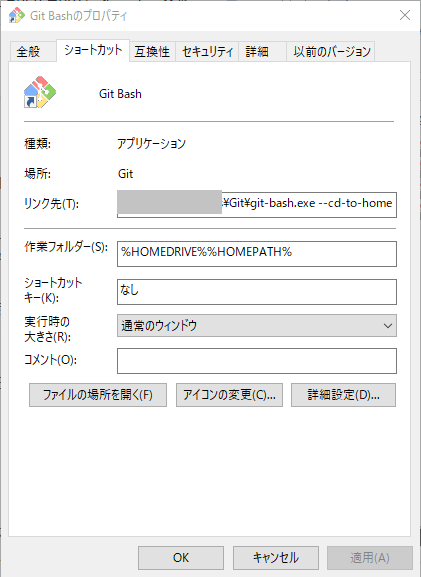
Task: Click the ショートカットキー field showing なし
Action: tap(257, 292)
